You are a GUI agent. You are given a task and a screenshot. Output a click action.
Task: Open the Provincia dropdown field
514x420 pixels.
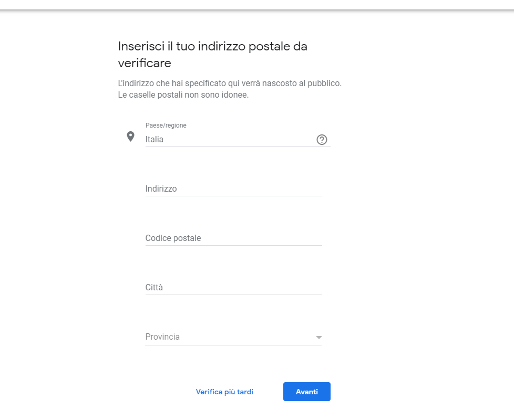click(226, 337)
